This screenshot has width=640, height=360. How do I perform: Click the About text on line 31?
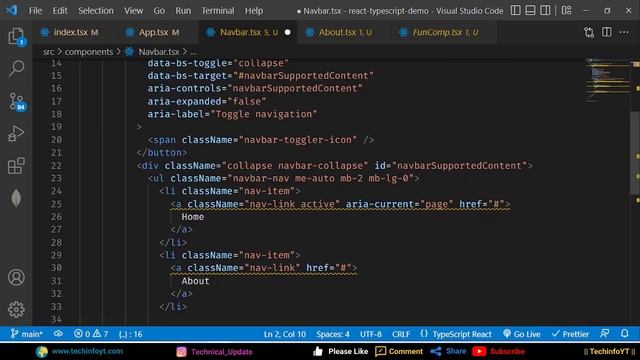pyautogui.click(x=196, y=281)
